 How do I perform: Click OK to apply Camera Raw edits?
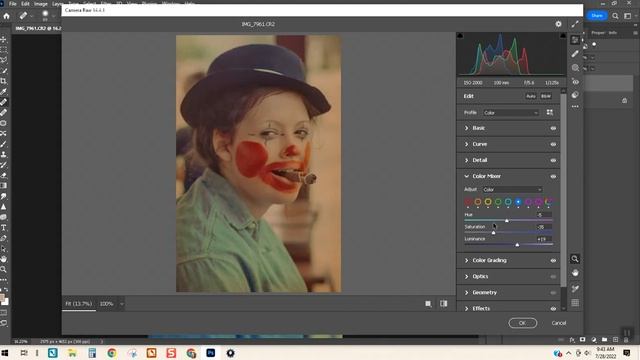click(x=522, y=323)
